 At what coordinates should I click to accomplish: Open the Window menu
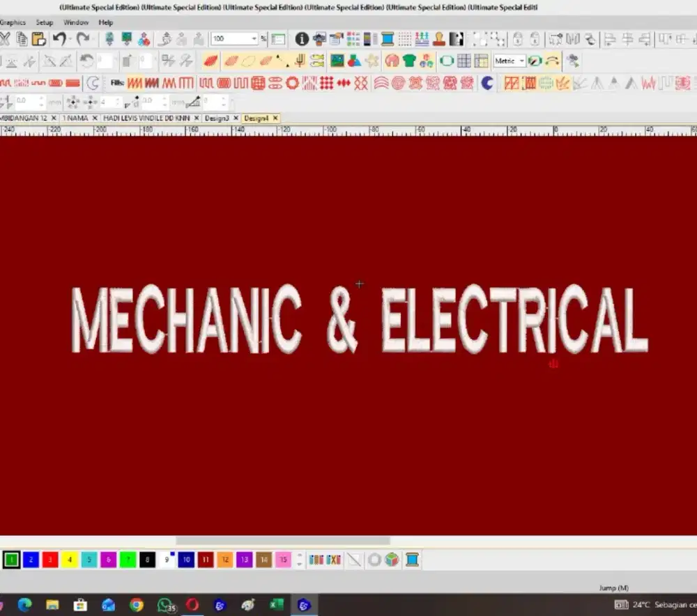pos(76,22)
